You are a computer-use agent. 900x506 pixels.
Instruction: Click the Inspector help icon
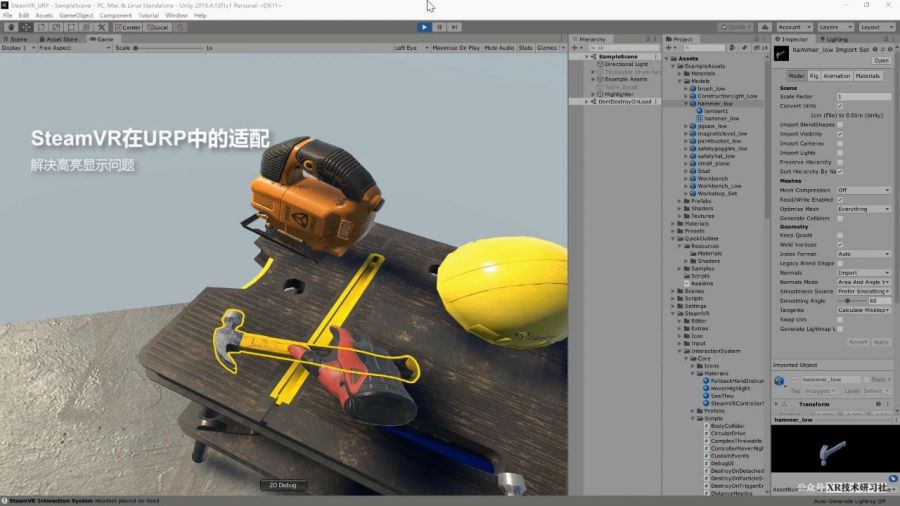pos(875,49)
